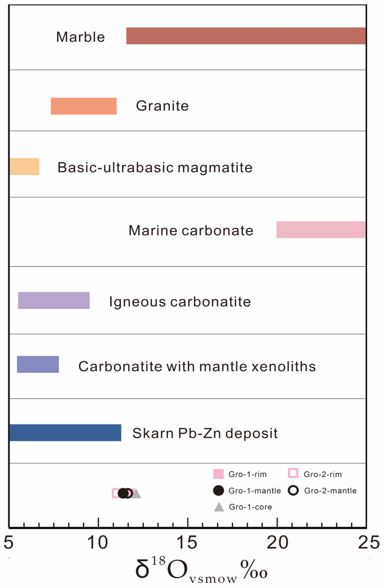Click the pink Gro-1-rim legend square
384x588 pixels.
pos(218,474)
